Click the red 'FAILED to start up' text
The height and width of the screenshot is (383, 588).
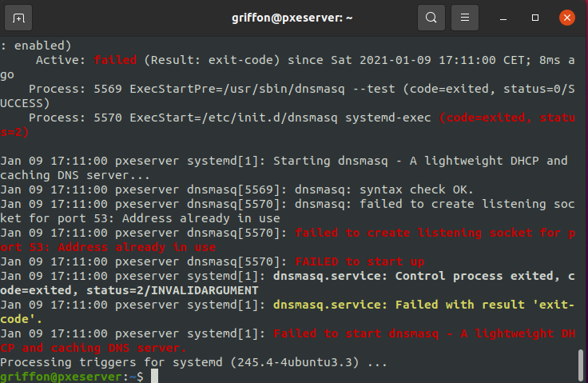tap(360, 261)
